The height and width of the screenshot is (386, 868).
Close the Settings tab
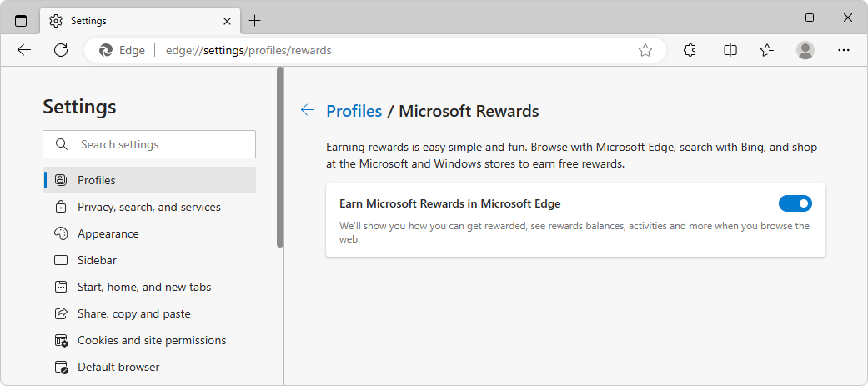tap(227, 21)
